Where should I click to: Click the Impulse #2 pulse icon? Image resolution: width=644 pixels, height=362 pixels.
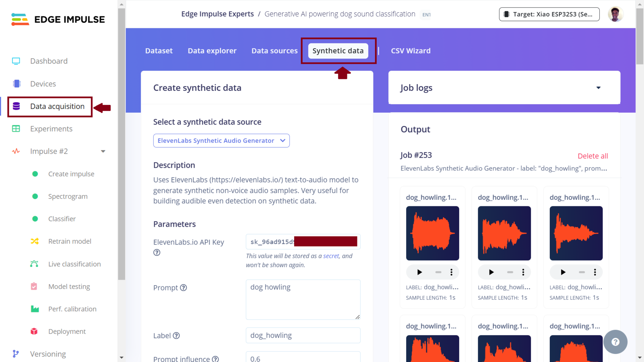click(x=16, y=151)
